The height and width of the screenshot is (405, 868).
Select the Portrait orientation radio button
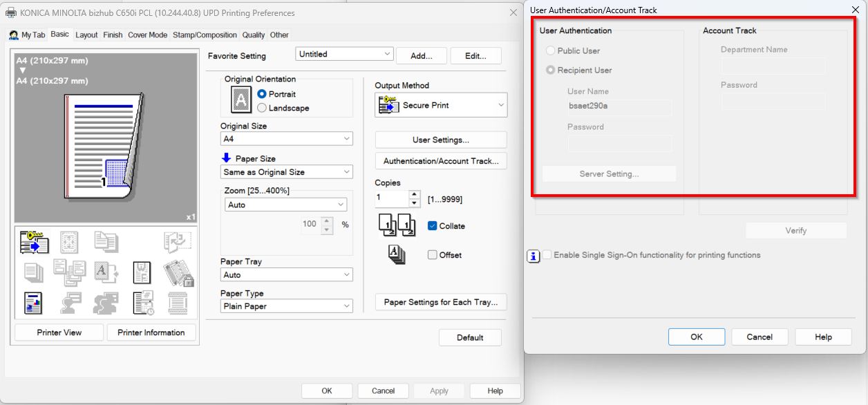click(x=262, y=94)
